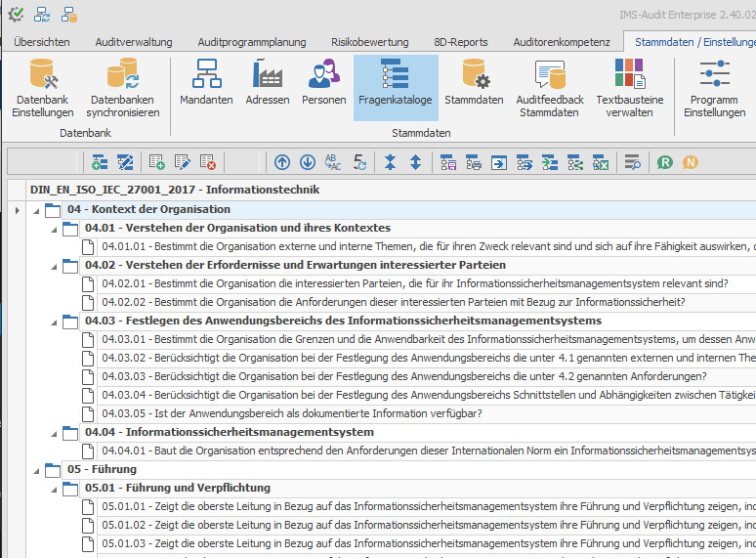
Task: Click quick access network database icon
Action: [69, 15]
